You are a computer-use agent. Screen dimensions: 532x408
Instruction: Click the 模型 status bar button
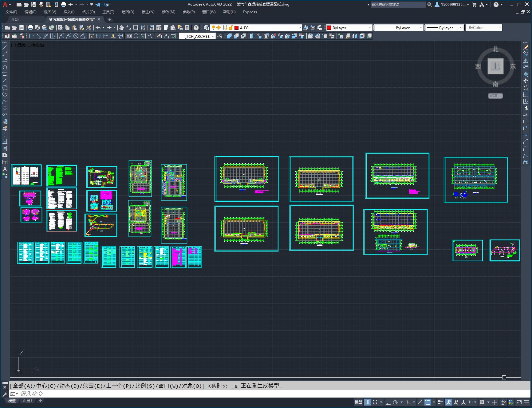click(358, 402)
